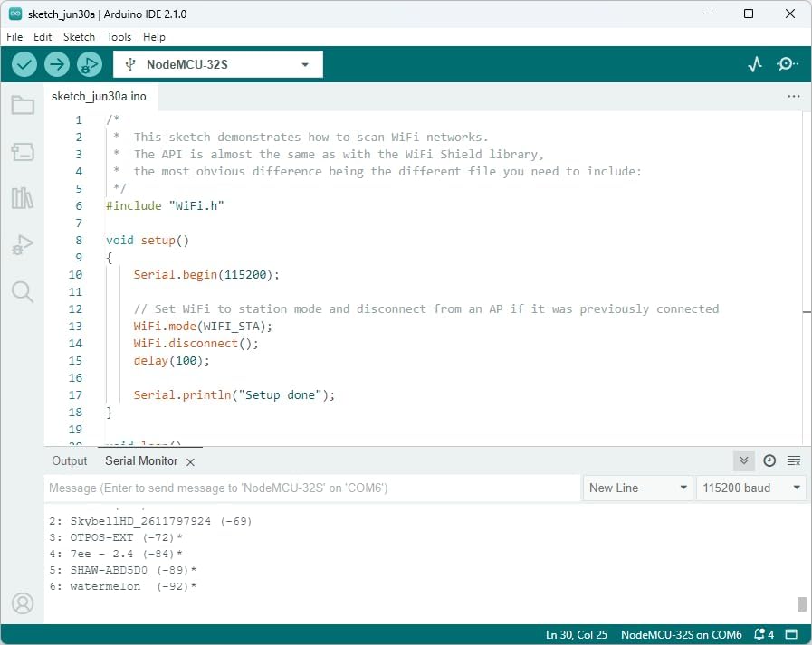Click Serial.println("Setup done"); line
Screen dimensions: 812x645
pos(234,395)
